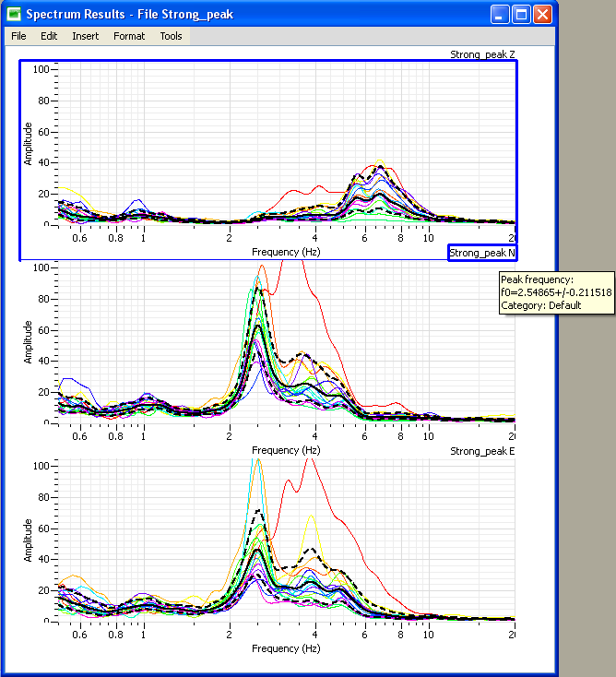Open the Tools menu
Viewport: 616px width, 677px height.
point(171,37)
